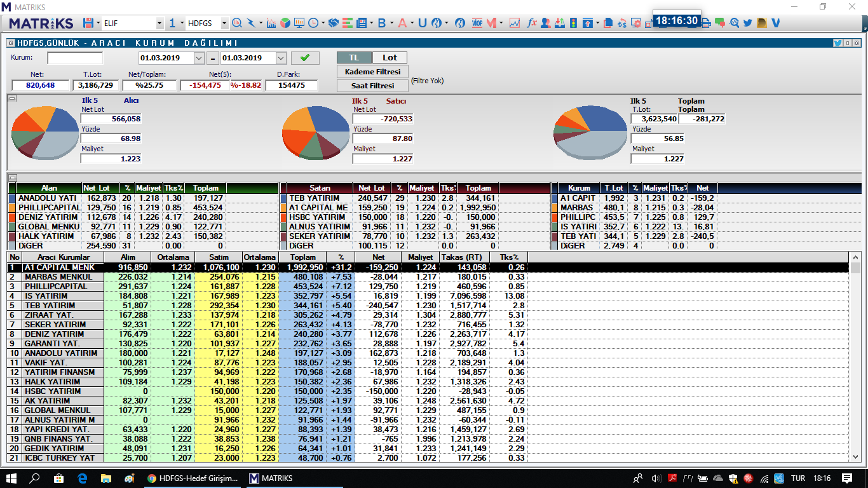This screenshot has height=488, width=868.
Task: Select the Lot display toggle
Action: (390, 57)
